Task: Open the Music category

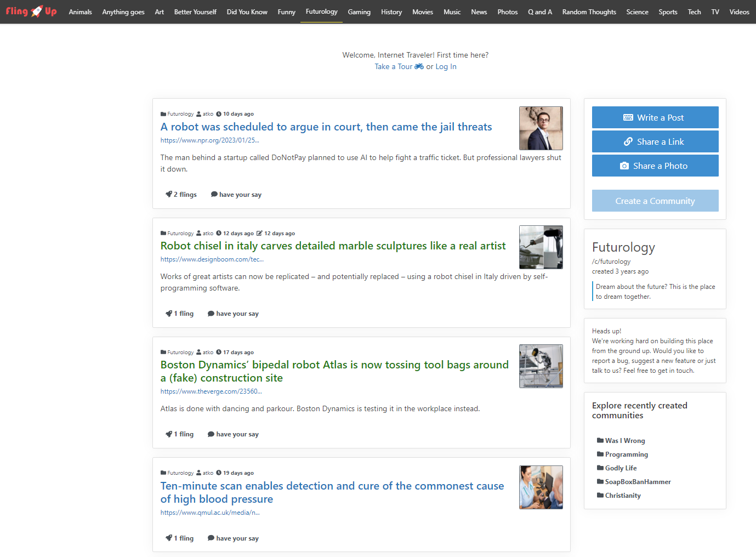Action: (452, 12)
